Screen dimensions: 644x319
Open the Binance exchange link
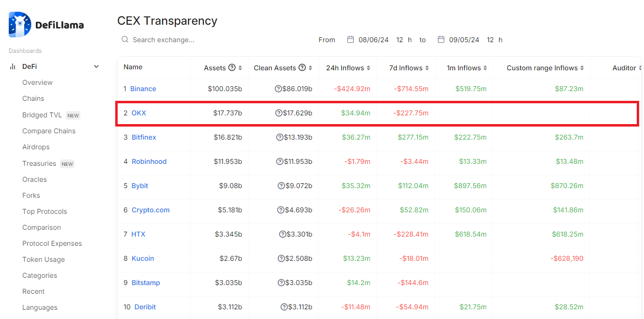(x=143, y=89)
